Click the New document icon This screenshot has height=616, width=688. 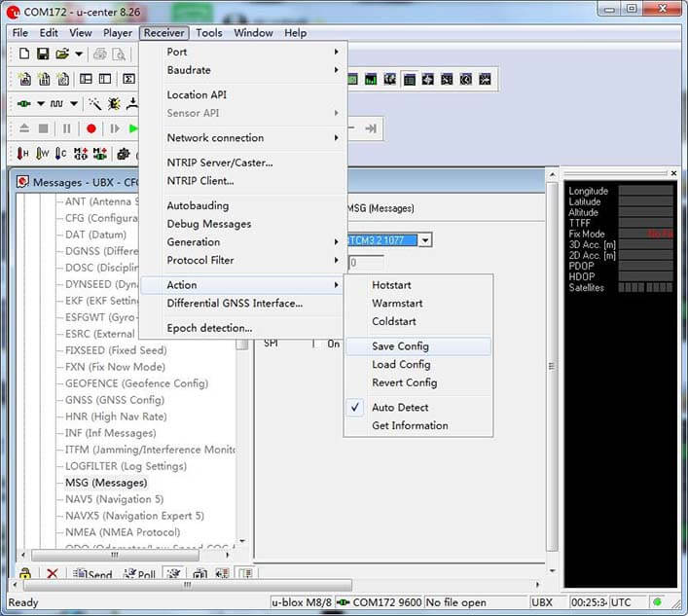[x=24, y=54]
